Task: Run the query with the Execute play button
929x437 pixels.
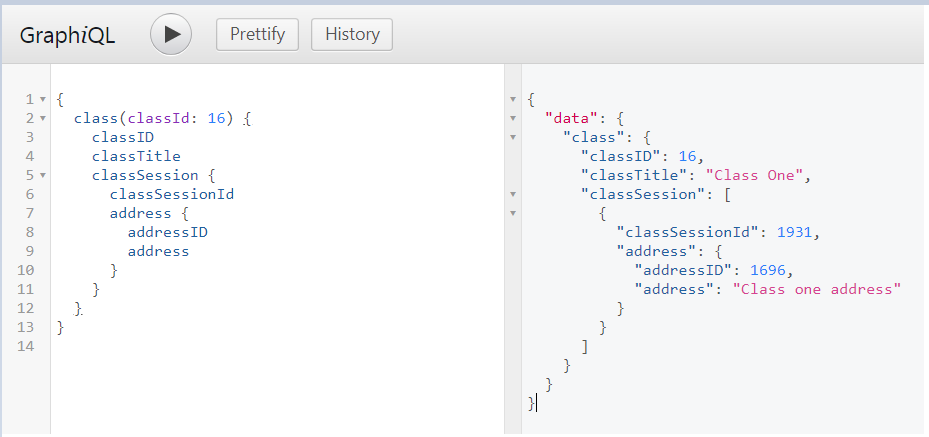Action: coord(171,34)
